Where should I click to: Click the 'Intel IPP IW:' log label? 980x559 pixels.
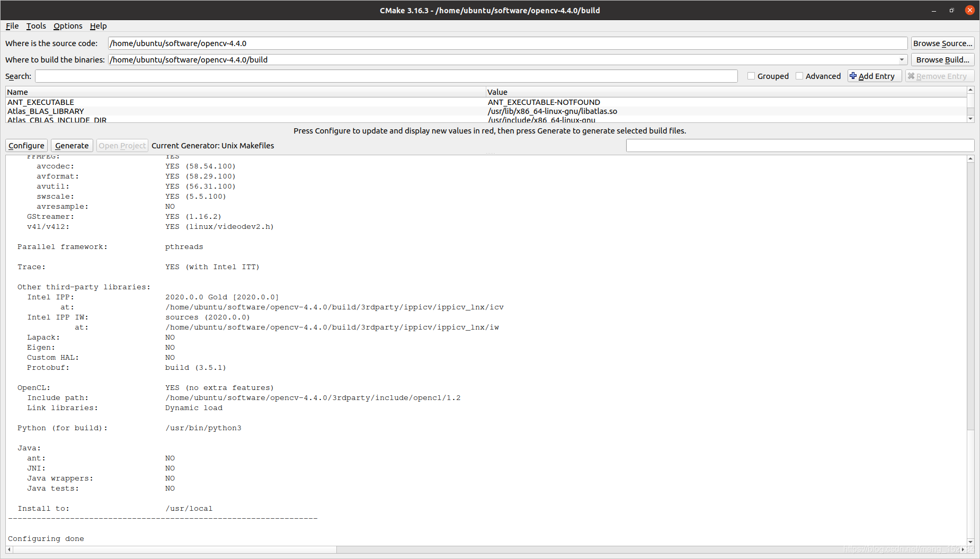pyautogui.click(x=58, y=317)
